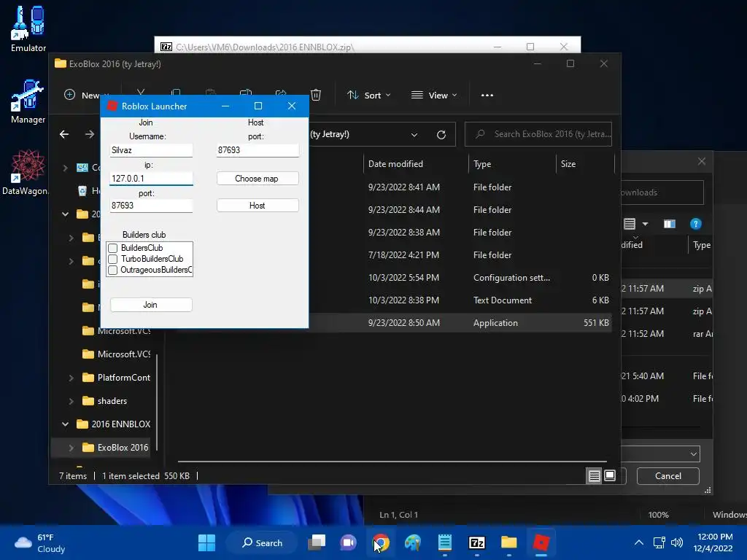Open the View dropdown
This screenshot has height=560, width=747.
pyautogui.click(x=434, y=96)
